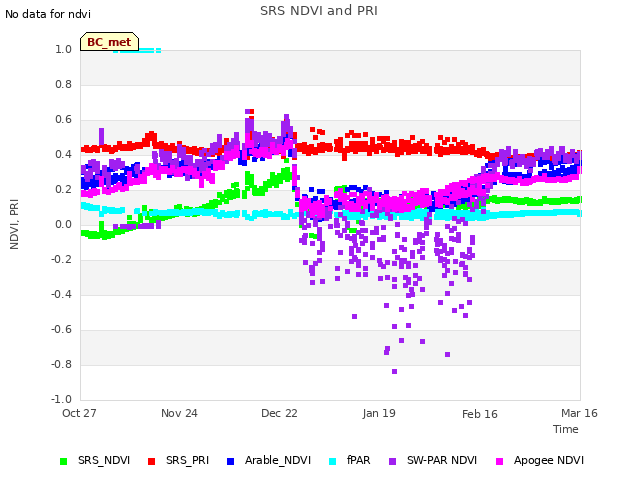Image resolution: width=640 pixels, height=480 pixels.
Task: Select the chart title SRS NDVI and PRI
Action: coord(319,11)
